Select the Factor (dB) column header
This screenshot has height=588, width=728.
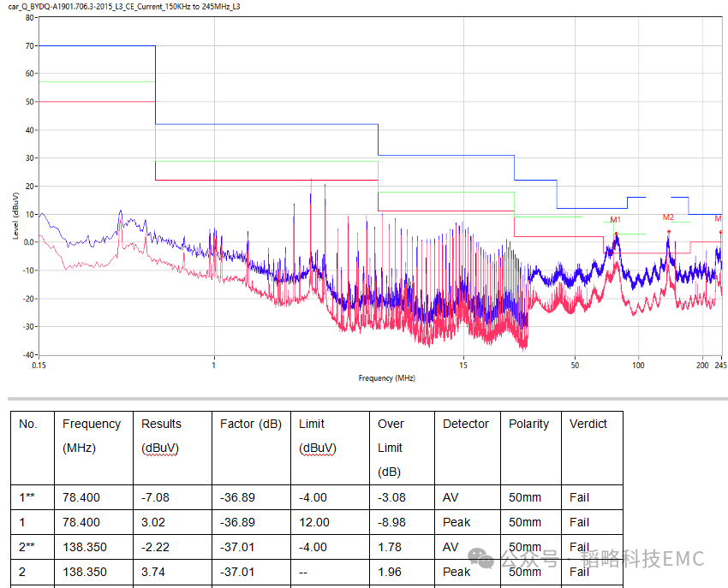(x=250, y=424)
